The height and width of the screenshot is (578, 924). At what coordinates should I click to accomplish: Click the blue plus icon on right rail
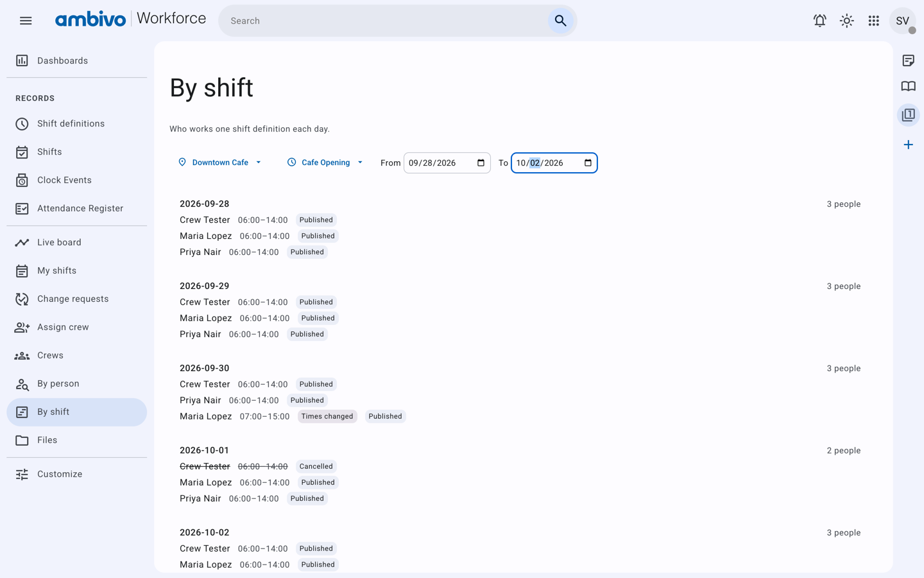click(908, 144)
